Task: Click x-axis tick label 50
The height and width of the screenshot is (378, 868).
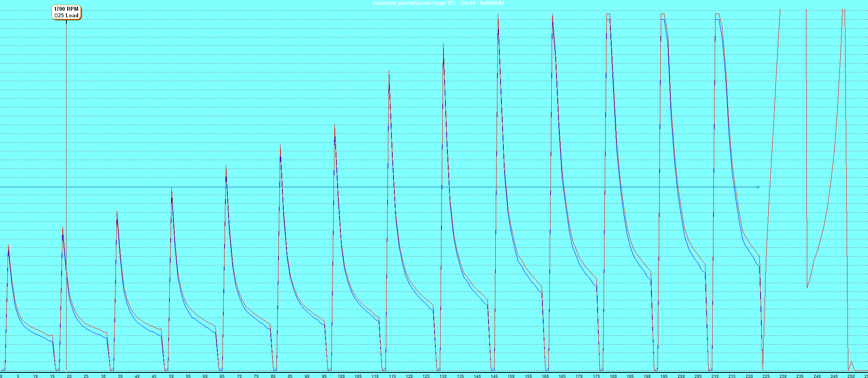Action: (171, 376)
